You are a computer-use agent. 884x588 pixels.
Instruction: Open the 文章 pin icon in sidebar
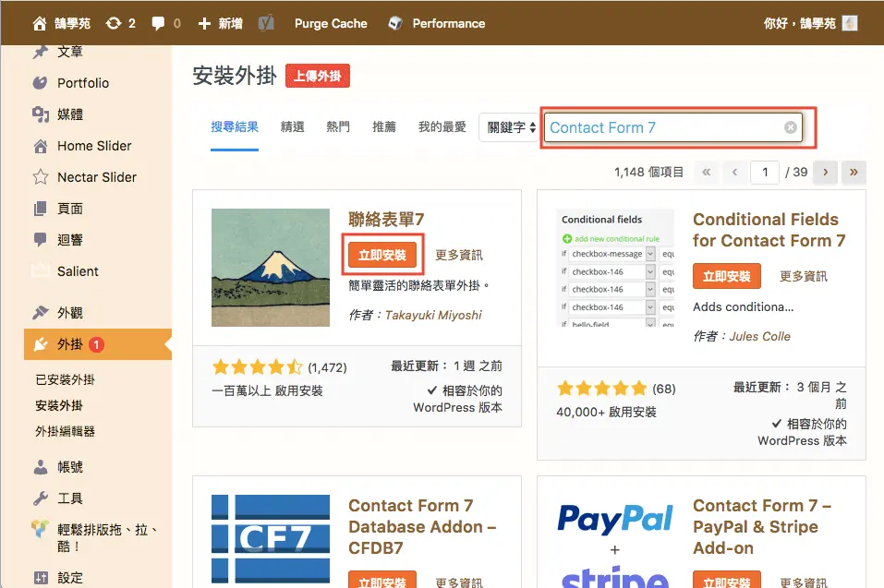40,52
